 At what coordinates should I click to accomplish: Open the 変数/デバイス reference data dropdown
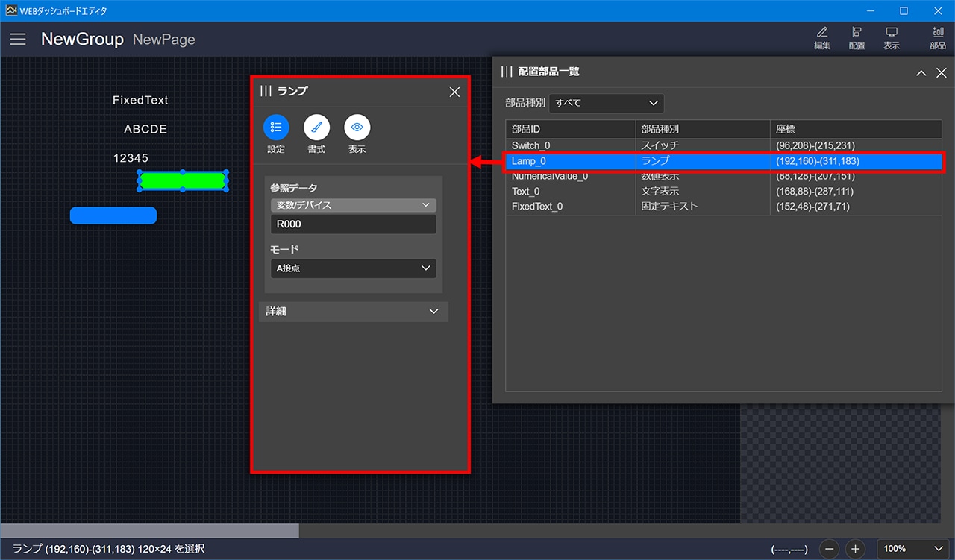353,205
